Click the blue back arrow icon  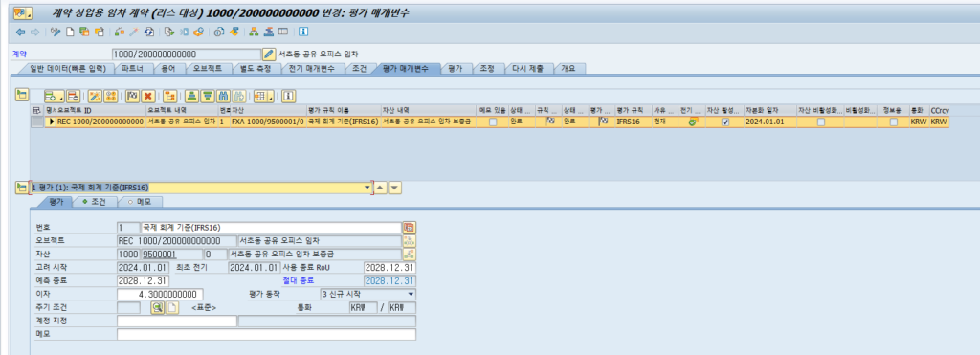[x=21, y=32]
